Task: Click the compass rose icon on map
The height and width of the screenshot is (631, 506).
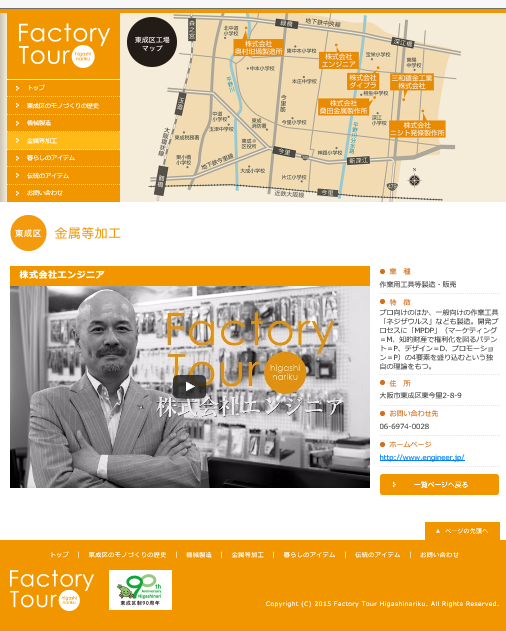Action: tap(414, 180)
